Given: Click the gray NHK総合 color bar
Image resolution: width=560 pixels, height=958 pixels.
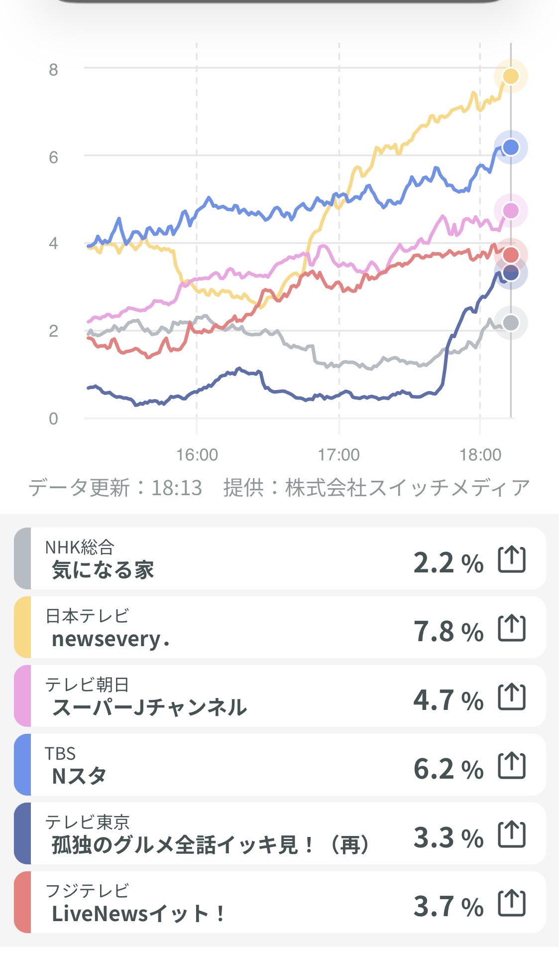Looking at the screenshot, I should pyautogui.click(x=23, y=559).
